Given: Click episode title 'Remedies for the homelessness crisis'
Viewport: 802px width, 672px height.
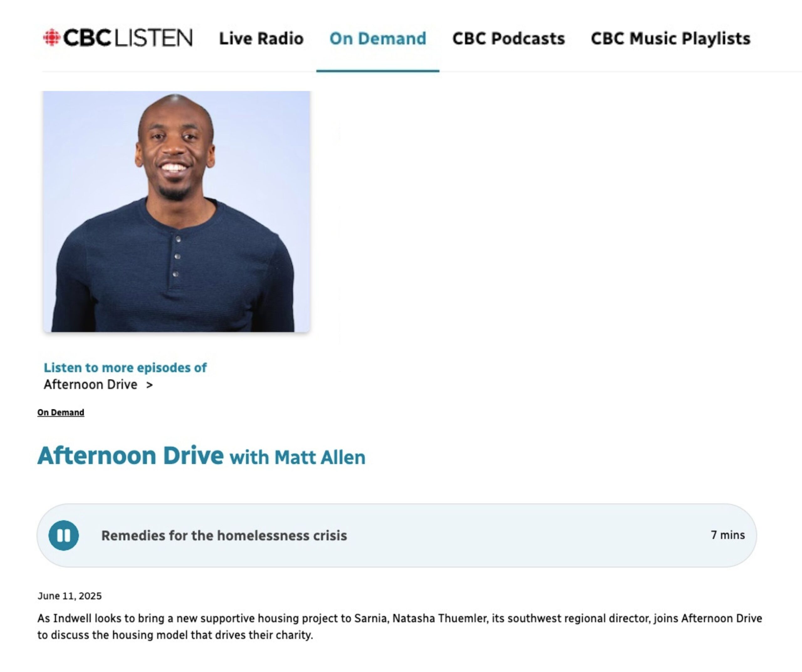Looking at the screenshot, I should pos(224,535).
